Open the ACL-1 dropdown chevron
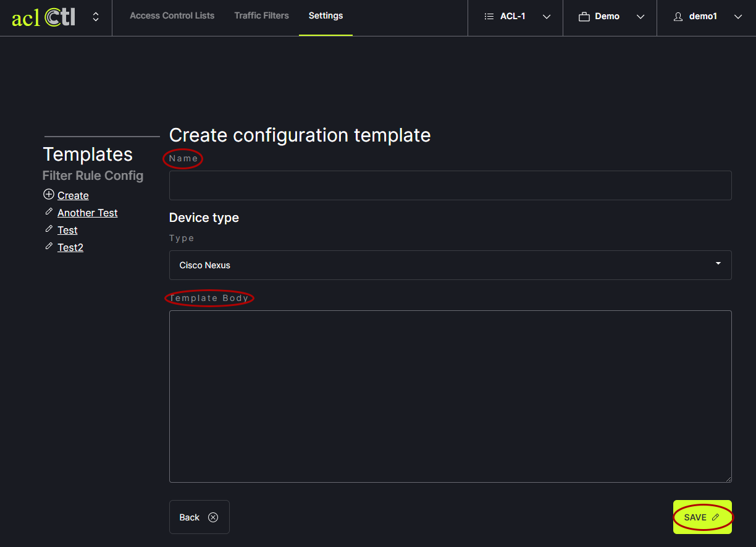Screen dimensions: 756x547 click(547, 17)
